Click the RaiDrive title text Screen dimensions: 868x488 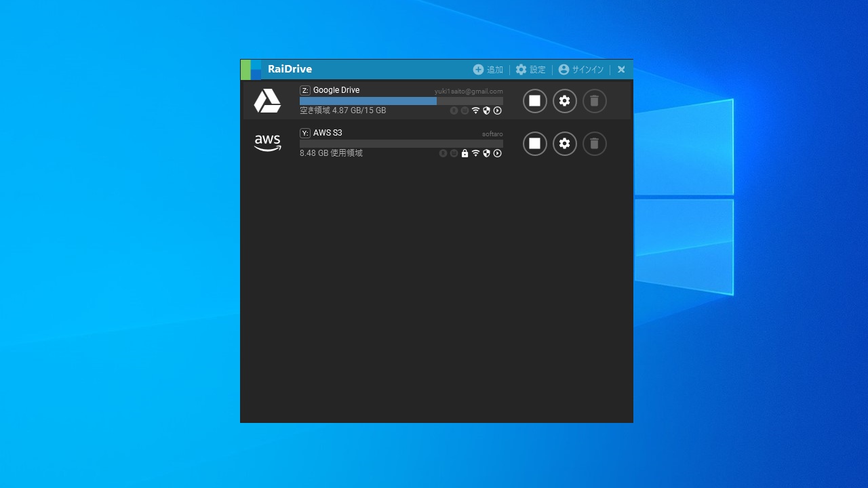coord(290,69)
